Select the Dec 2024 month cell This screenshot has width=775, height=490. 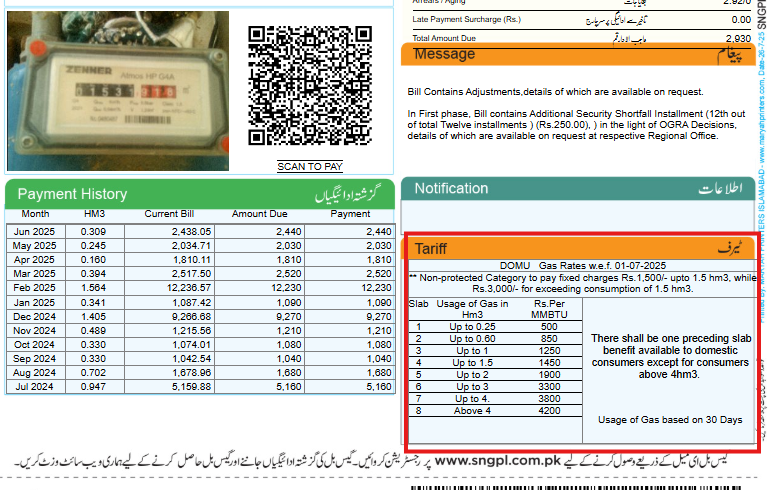point(35,316)
